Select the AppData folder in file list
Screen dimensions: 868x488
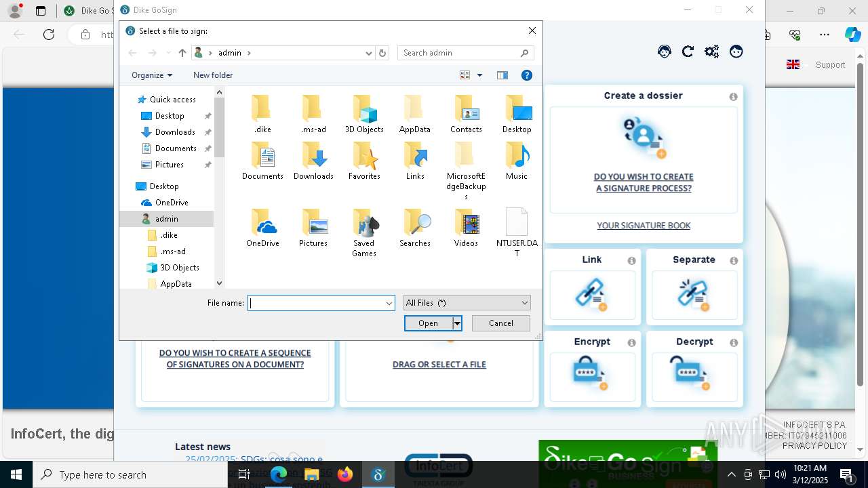(415, 114)
